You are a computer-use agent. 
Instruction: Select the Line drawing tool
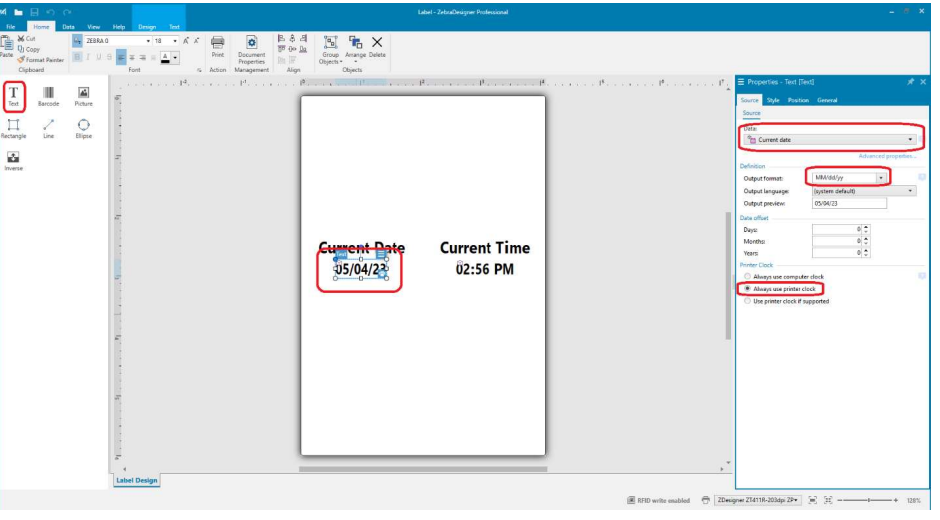point(48,128)
